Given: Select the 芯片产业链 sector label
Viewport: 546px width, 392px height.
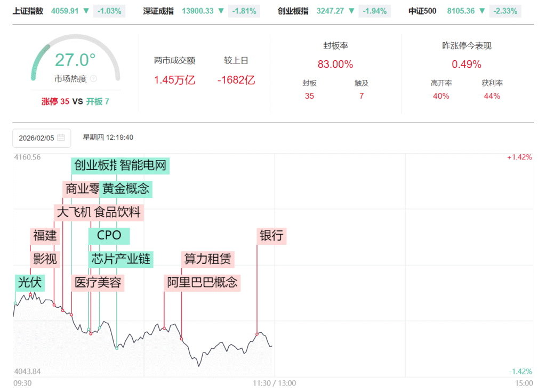Looking at the screenshot, I should point(121,259).
